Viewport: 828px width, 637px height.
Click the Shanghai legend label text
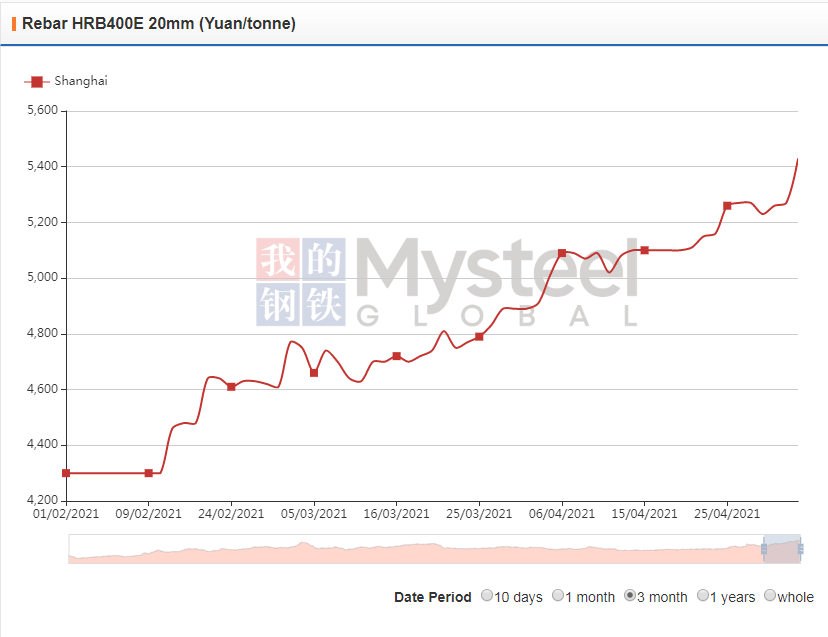pyautogui.click(x=80, y=81)
